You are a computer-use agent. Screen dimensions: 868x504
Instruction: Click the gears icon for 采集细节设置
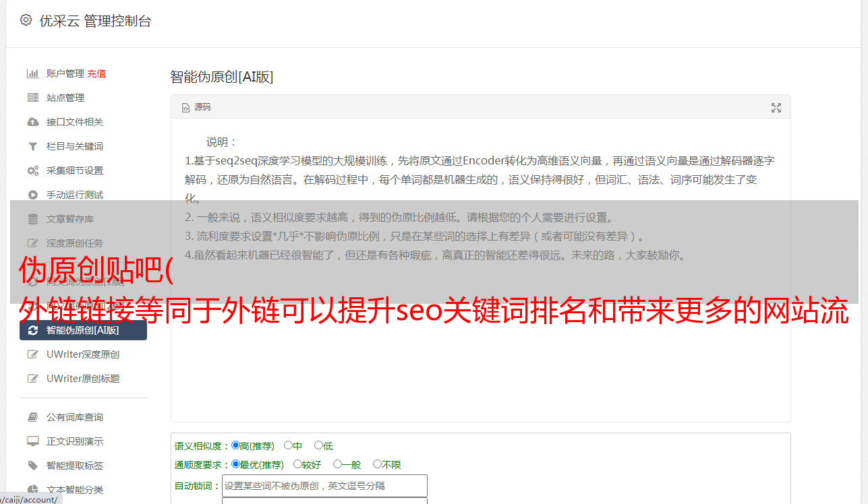tap(32, 170)
